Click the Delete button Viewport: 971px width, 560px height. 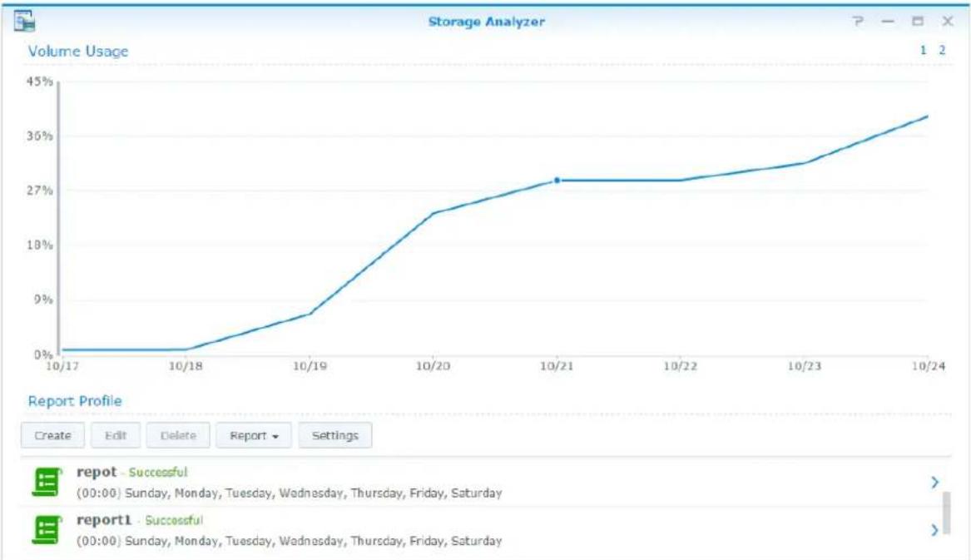[x=178, y=435]
